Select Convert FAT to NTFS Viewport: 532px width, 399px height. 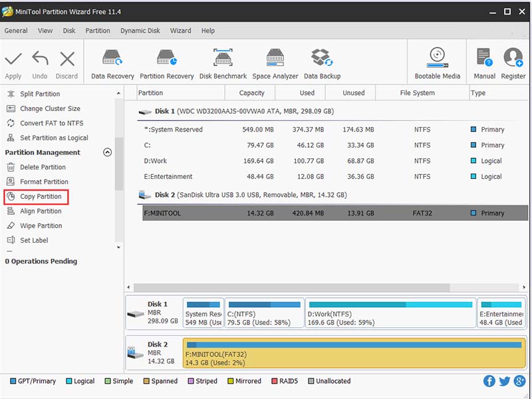pos(52,123)
